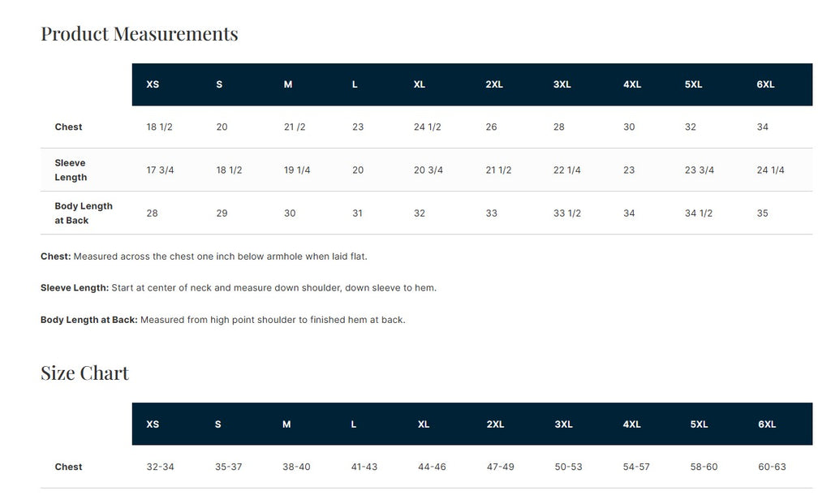Screen dimensions: 831x504
Task: Select the 6XL column header in Product Measurements
Action: coord(765,84)
